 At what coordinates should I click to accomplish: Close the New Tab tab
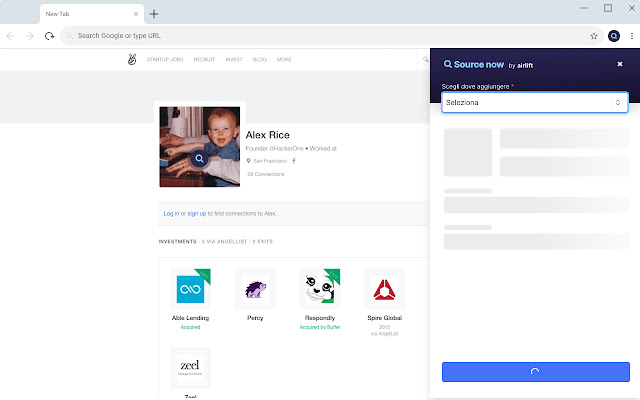pos(136,14)
